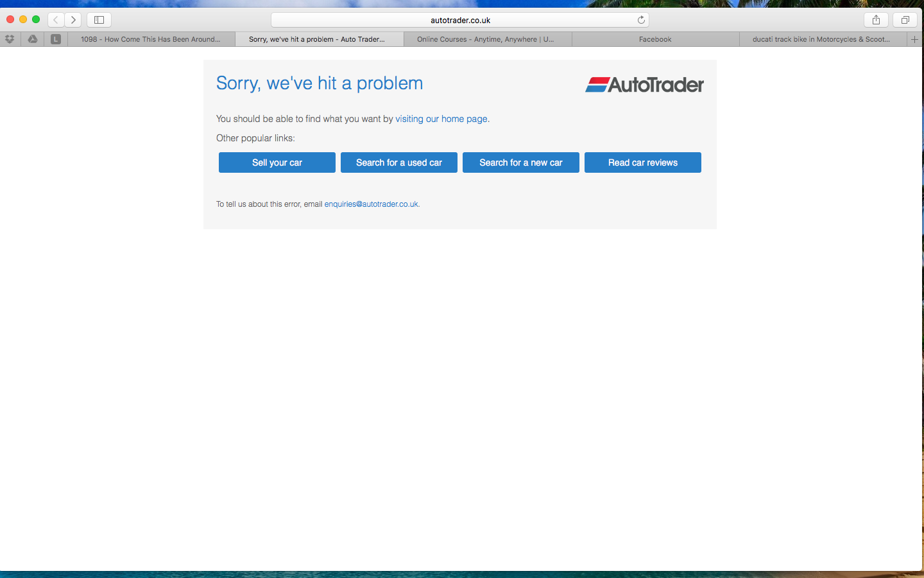Switch to the Online Courses tab
The width and height of the screenshot is (924, 578).
(x=486, y=39)
